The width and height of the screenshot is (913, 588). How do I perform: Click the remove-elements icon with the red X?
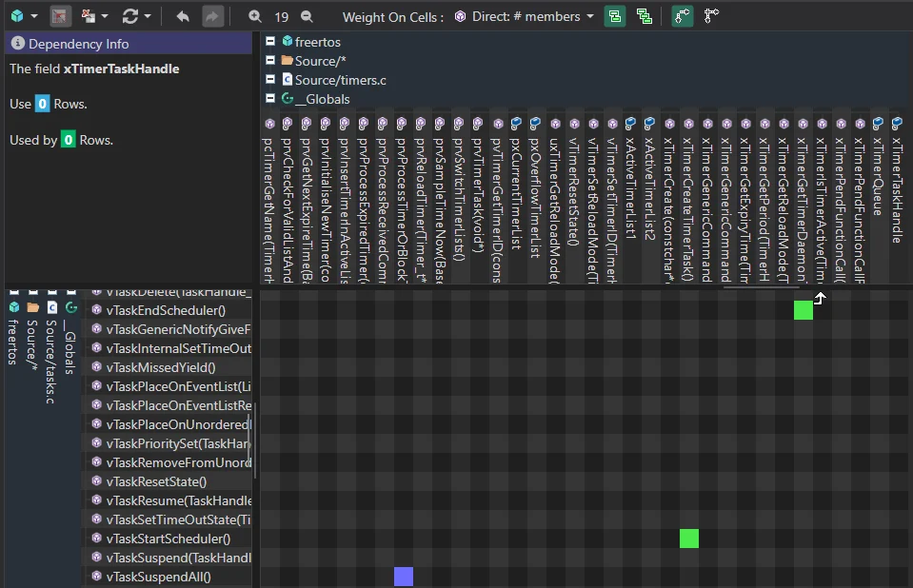click(88, 16)
